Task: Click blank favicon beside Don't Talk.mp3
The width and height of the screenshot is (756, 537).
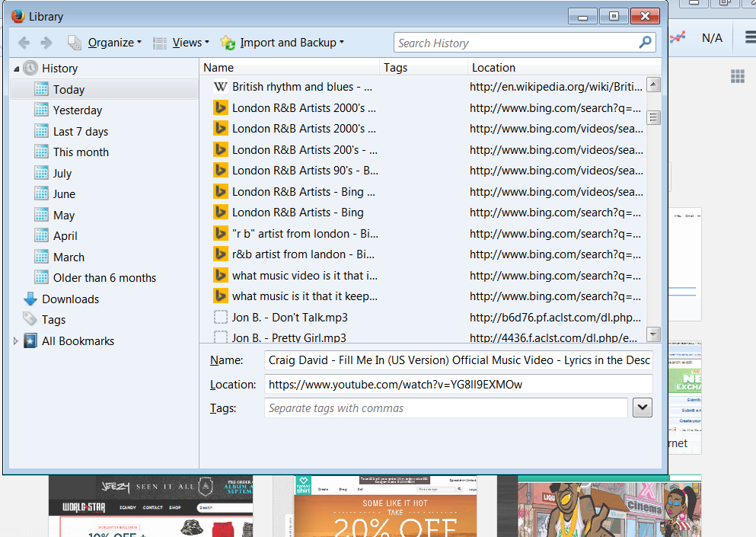Action: (x=221, y=317)
